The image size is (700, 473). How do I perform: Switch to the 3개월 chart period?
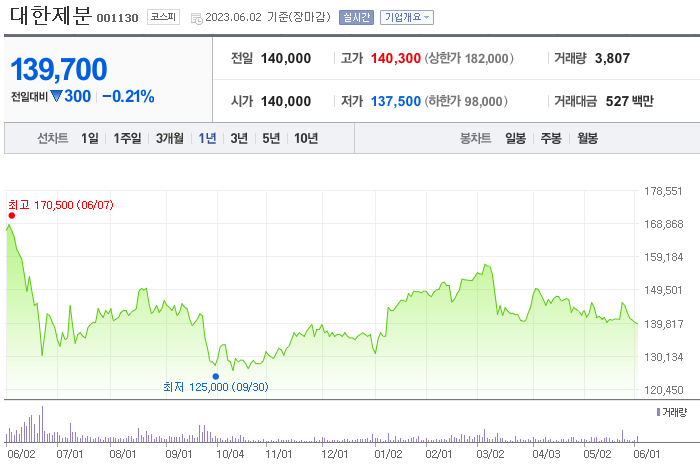pos(170,138)
